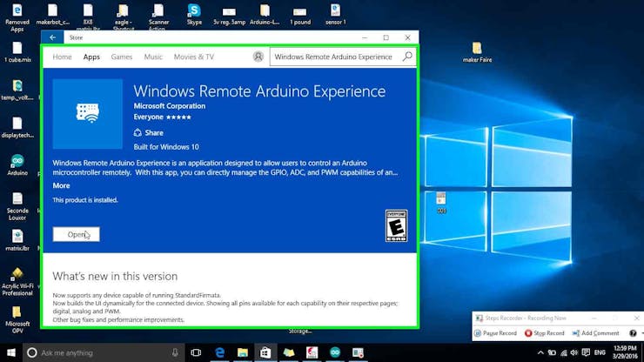The height and width of the screenshot is (362, 644).
Task: Select the displaytech... desktop file
Action: coord(17,128)
